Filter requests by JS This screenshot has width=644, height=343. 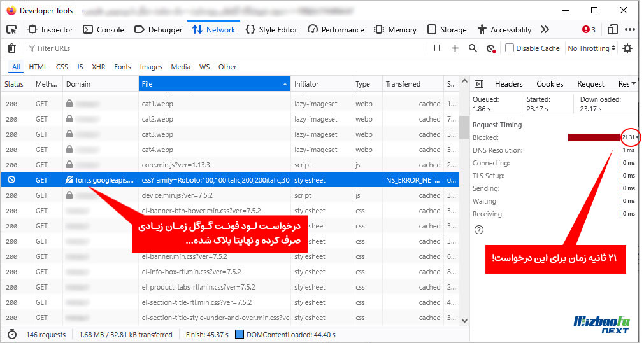[x=80, y=67]
